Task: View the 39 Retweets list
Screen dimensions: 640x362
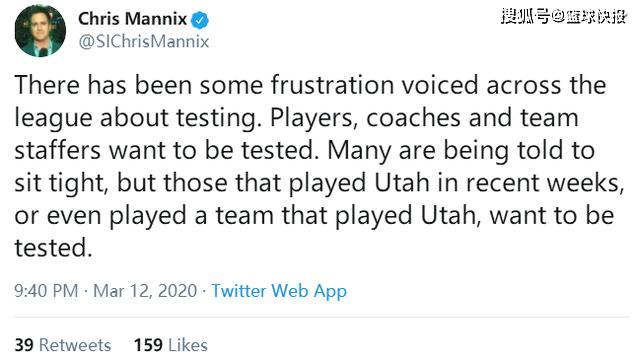Action: [x=63, y=345]
